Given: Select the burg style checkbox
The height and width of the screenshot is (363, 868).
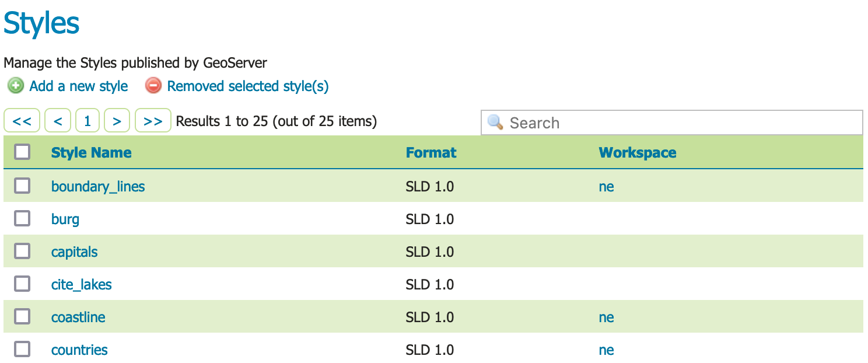Looking at the screenshot, I should click(x=22, y=219).
